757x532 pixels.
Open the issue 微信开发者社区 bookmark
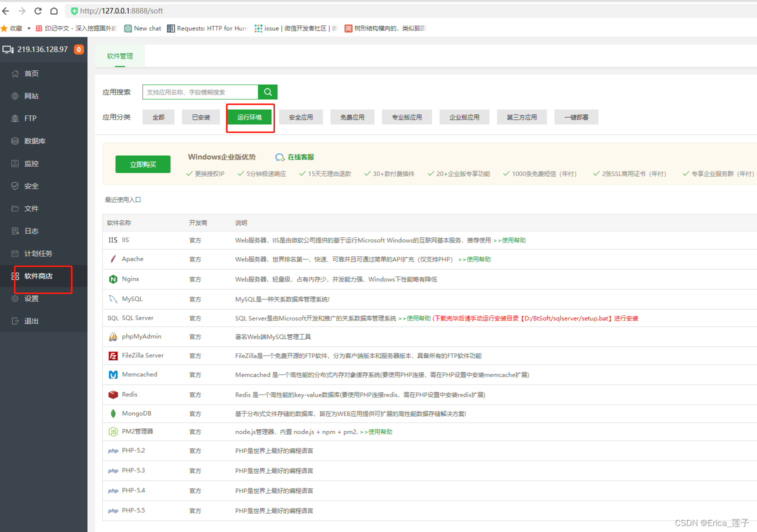point(295,28)
